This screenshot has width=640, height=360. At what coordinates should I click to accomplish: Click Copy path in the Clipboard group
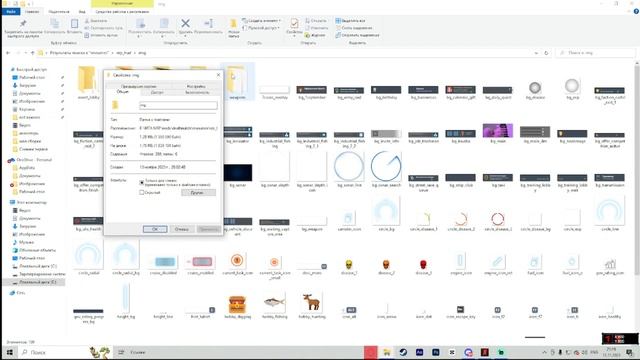(103, 28)
